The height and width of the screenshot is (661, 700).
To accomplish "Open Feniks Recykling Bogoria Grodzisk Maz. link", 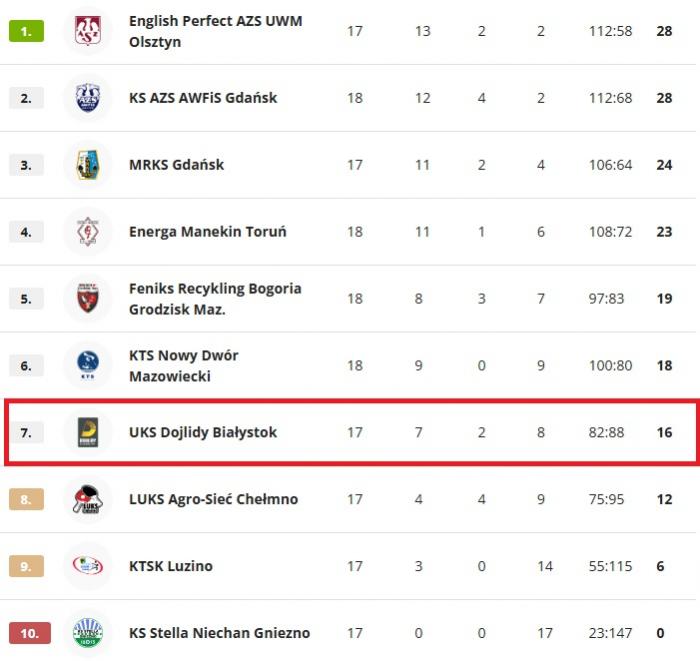I will pyautogui.click(x=214, y=298).
